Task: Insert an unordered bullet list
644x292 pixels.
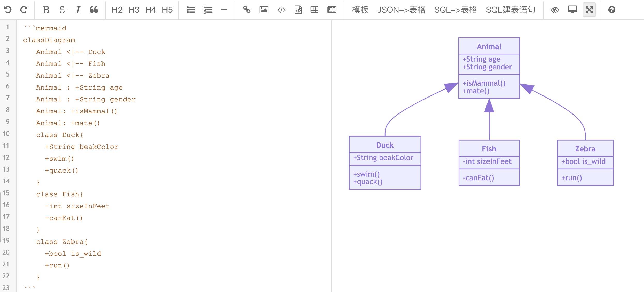Action: [191, 10]
